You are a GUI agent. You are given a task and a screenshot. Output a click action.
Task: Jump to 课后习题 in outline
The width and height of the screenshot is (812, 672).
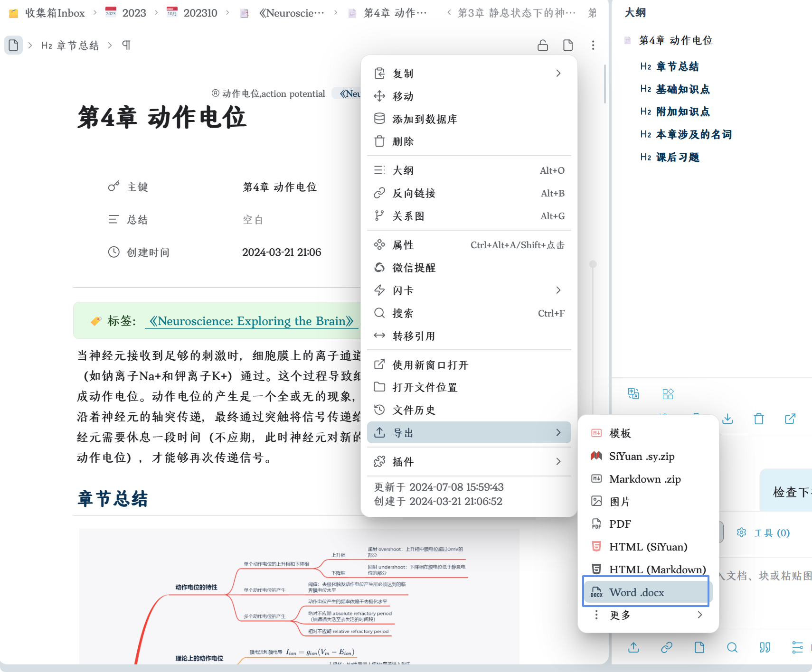(x=678, y=157)
